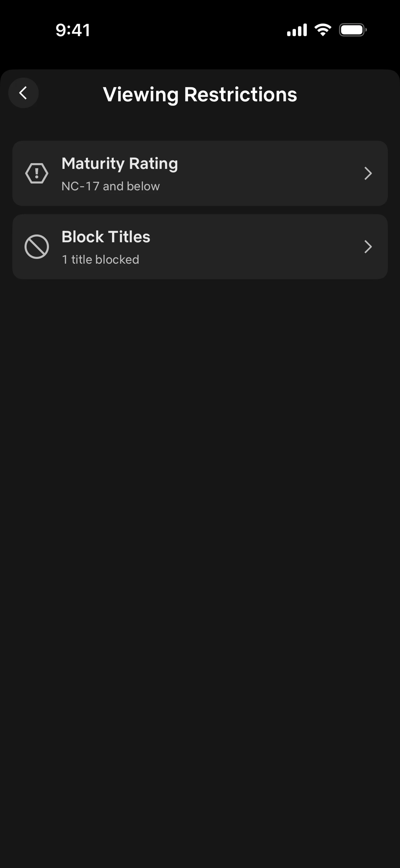Tap the Viewing Restrictions page title
The image size is (400, 868).
click(200, 94)
